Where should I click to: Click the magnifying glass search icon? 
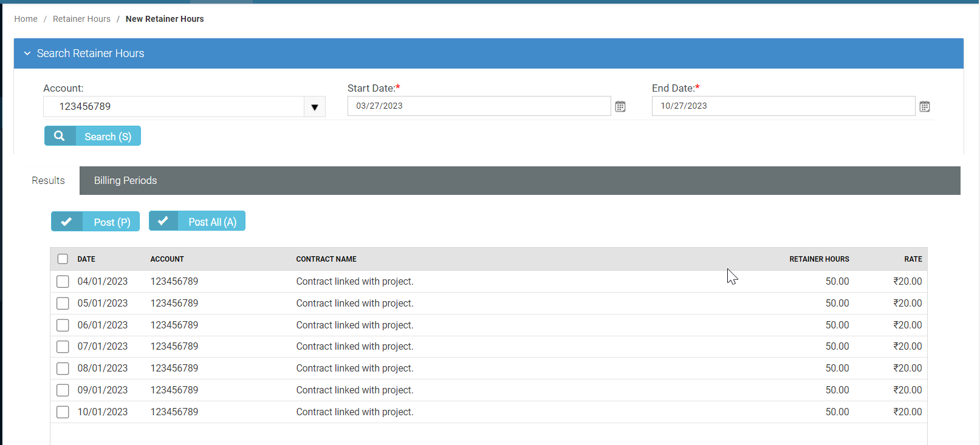(60, 136)
